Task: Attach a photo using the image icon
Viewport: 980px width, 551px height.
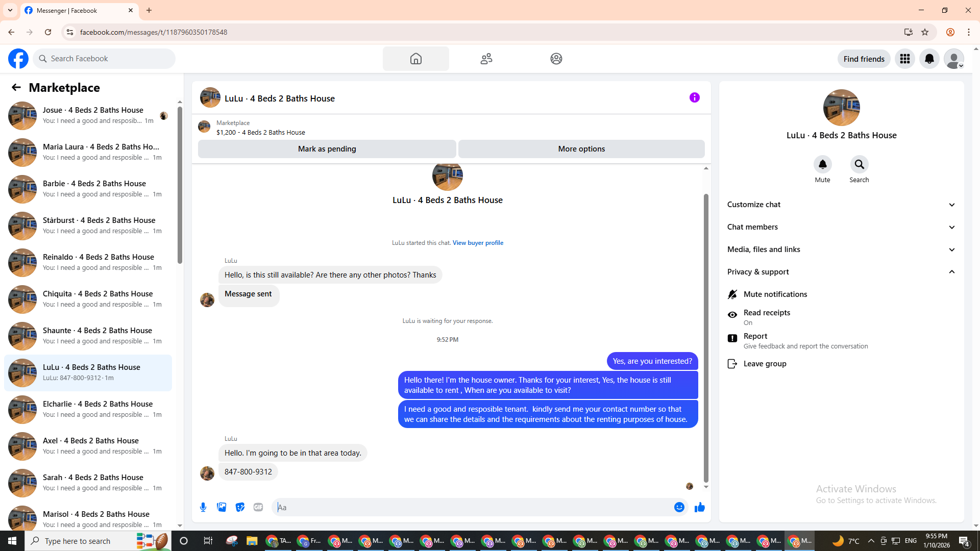Action: 222,507
